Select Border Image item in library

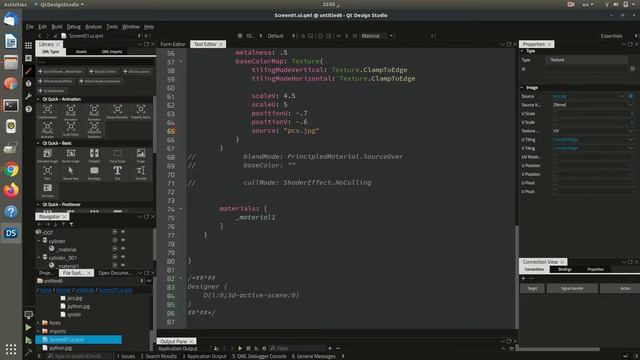[x=71, y=155]
